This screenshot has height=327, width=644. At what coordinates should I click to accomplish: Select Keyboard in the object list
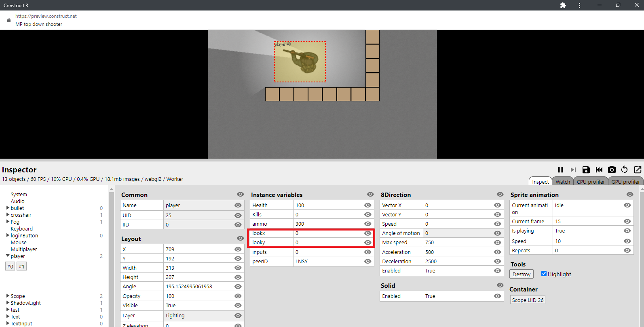22,228
